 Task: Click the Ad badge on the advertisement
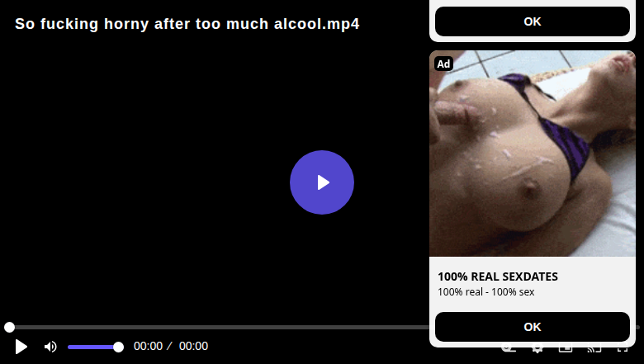point(443,64)
